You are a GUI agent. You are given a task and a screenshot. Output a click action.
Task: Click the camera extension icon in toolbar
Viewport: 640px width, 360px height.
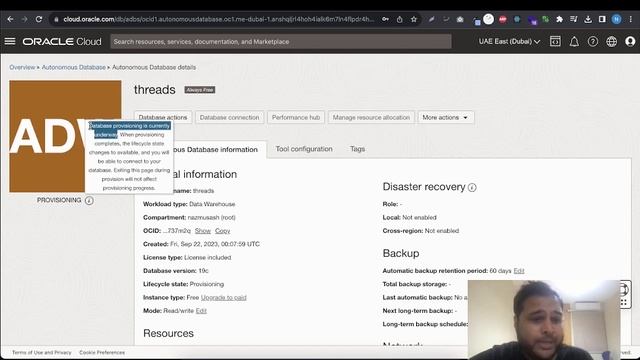(460, 19)
